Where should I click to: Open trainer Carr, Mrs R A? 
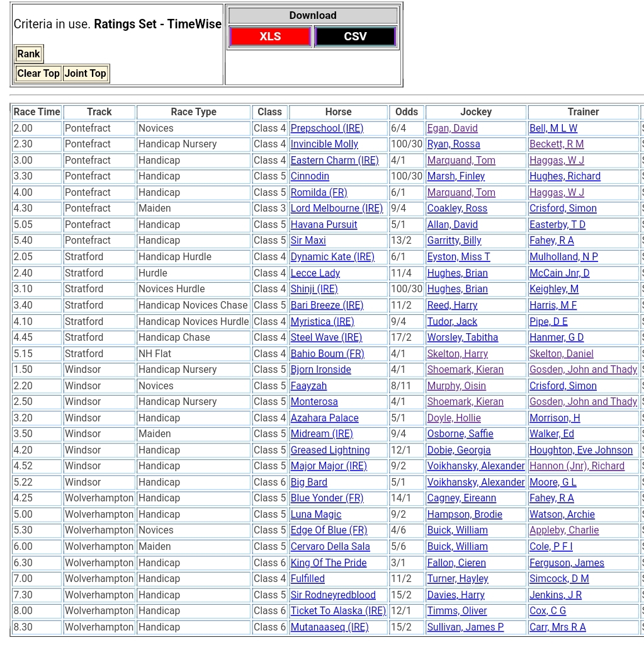(x=557, y=627)
